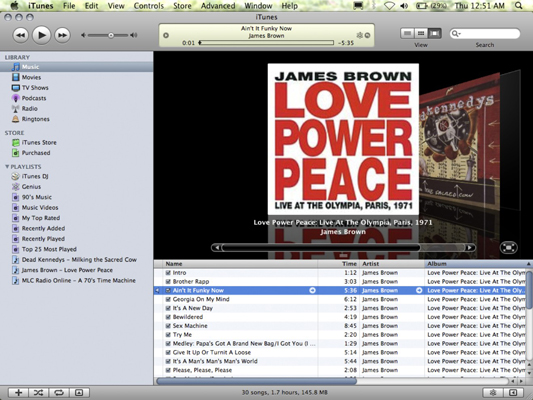Uncheck It's A New Day checkbox

pyautogui.click(x=168, y=308)
